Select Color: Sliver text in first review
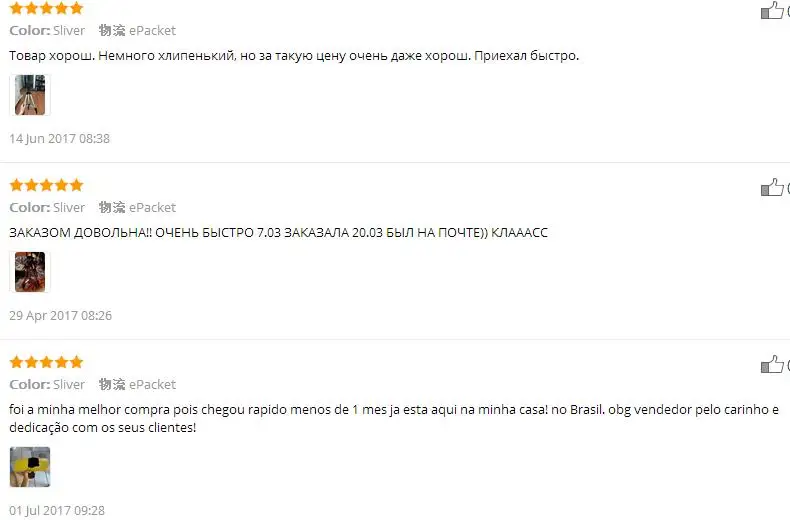This screenshot has width=790, height=520. pyautogui.click(x=47, y=30)
